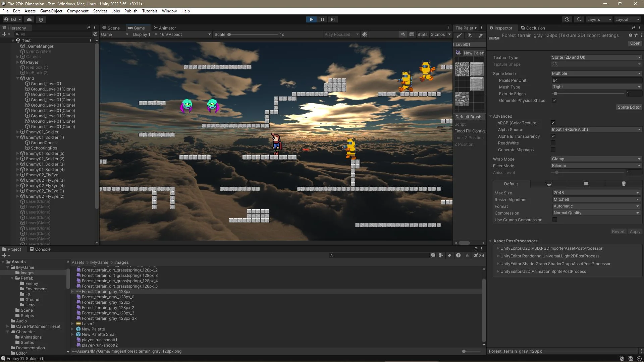Toggle Mute Audio in Game view
This screenshot has height=362, width=644.
(403, 34)
